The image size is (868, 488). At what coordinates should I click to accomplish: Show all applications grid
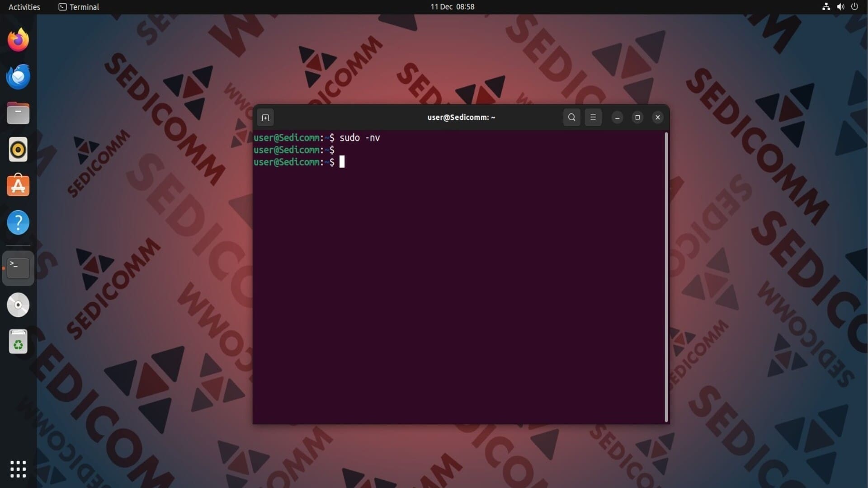(18, 469)
